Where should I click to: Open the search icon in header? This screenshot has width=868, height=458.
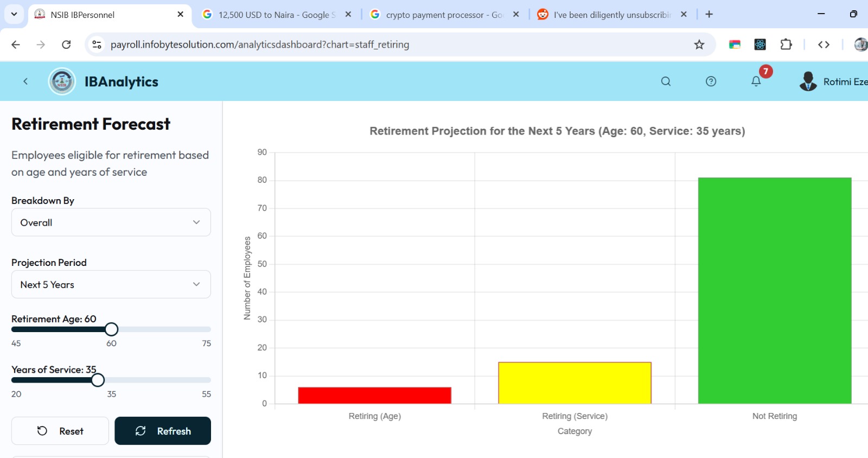[666, 81]
